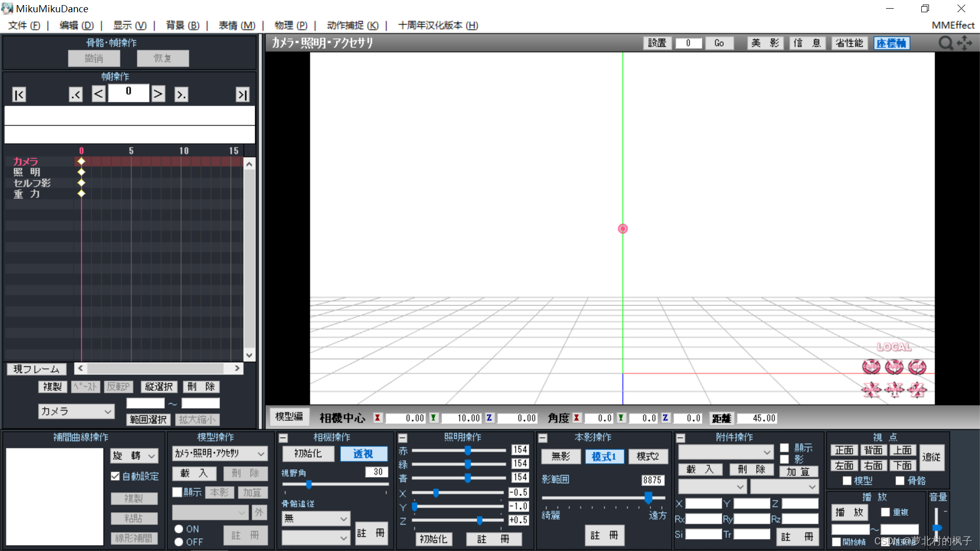Open the 编辑 (D) menu

click(77, 25)
